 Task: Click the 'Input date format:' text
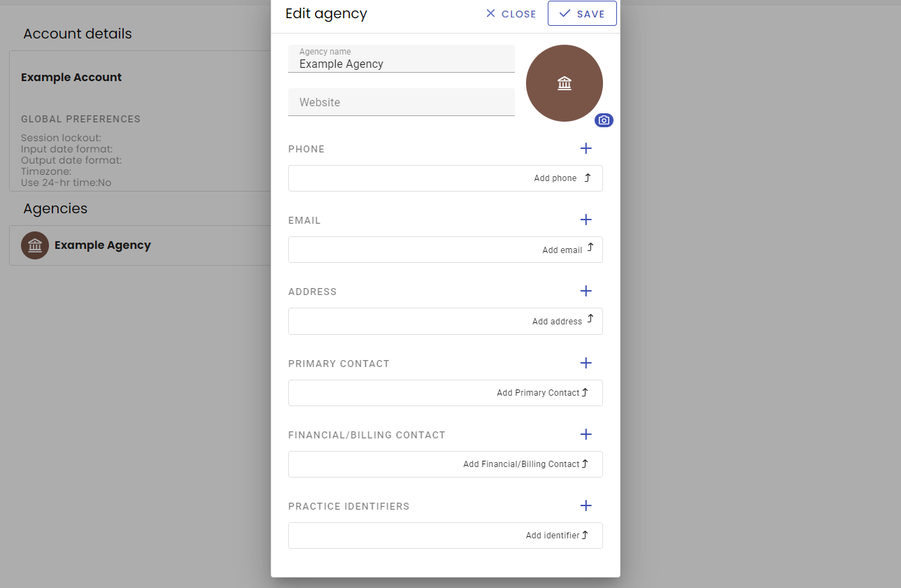pyautogui.click(x=66, y=149)
